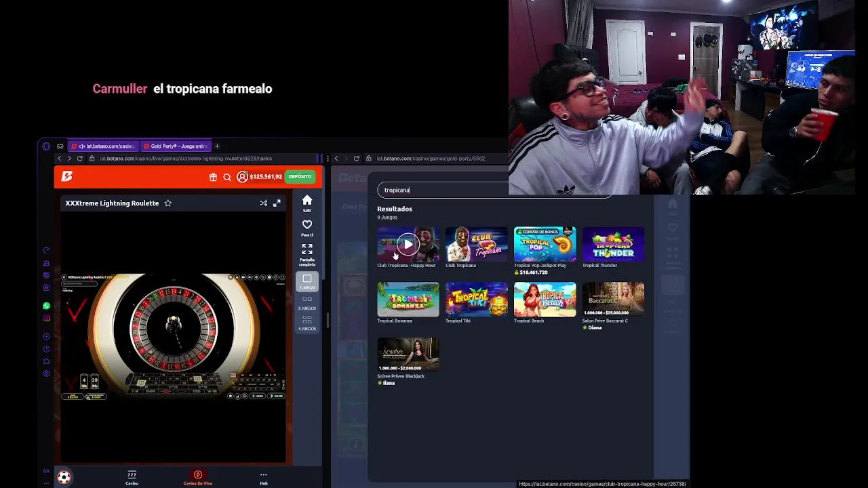Open the player sidebar icon
The image size is (868, 488).
pyautogui.click(x=46, y=337)
